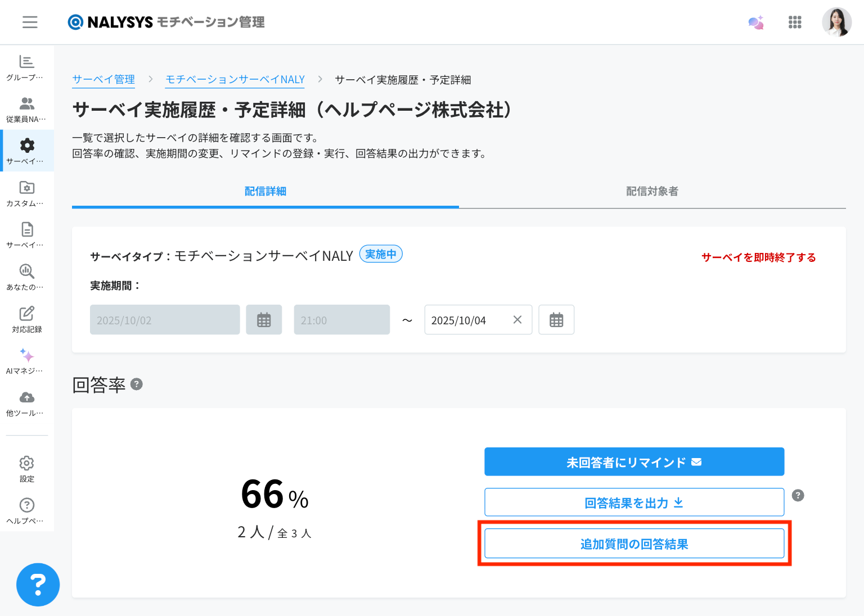Click サーベイを即時終了する link
The height and width of the screenshot is (616, 864).
[758, 257]
